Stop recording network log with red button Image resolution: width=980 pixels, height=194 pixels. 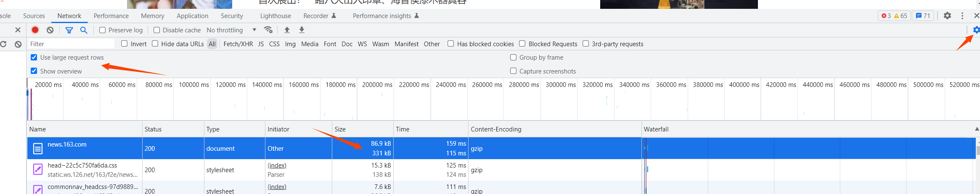click(x=35, y=30)
